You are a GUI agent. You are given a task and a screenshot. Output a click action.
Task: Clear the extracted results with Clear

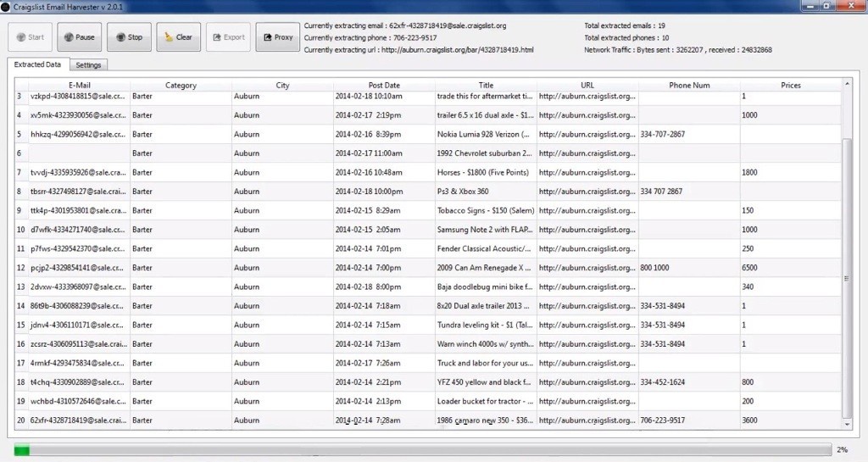178,37
